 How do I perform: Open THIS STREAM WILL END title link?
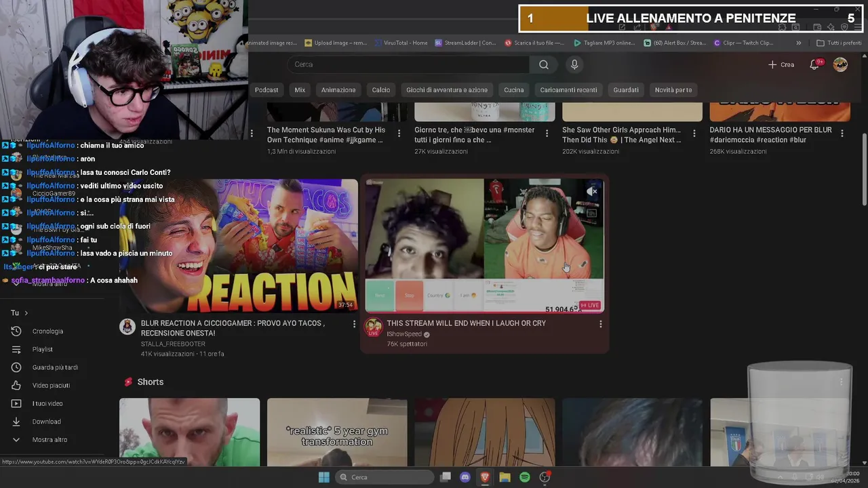[x=466, y=323]
